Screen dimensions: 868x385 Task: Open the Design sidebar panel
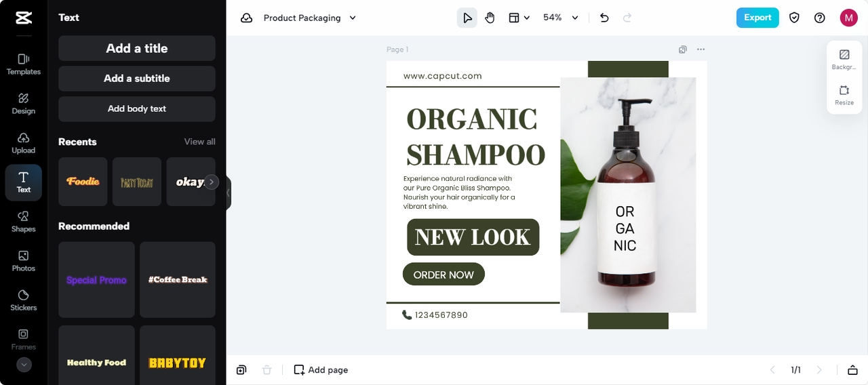pos(24,104)
